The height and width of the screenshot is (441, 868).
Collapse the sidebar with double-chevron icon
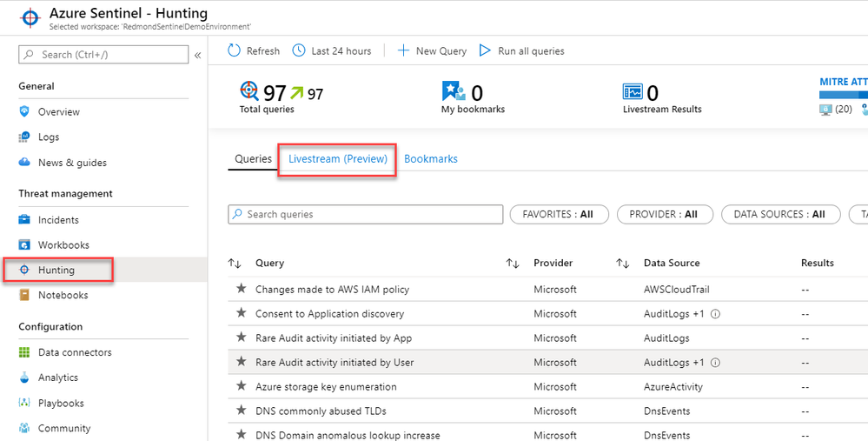(x=197, y=55)
